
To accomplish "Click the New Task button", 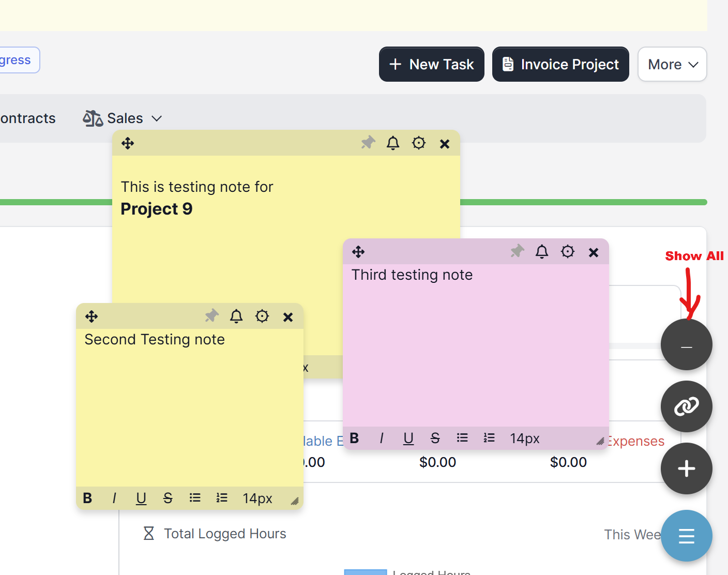I will pyautogui.click(x=432, y=64).
